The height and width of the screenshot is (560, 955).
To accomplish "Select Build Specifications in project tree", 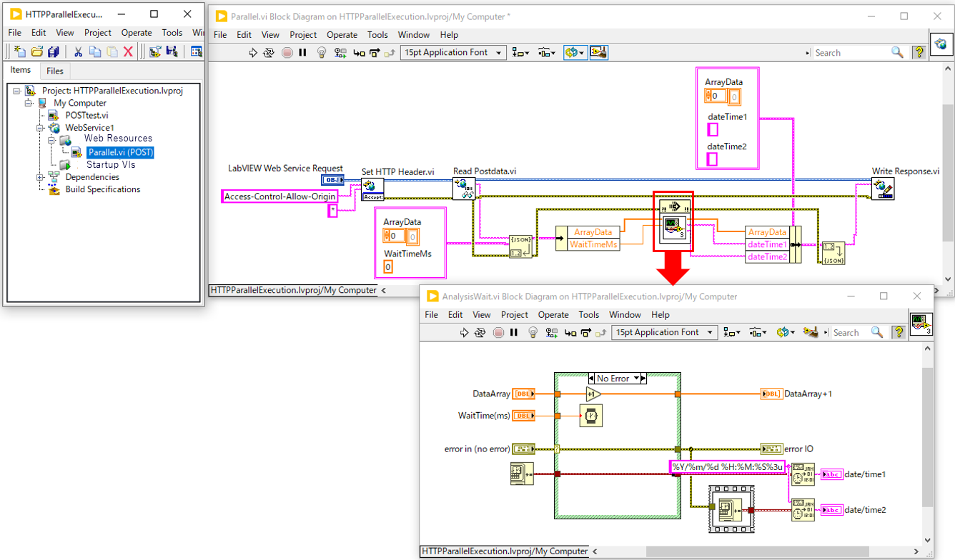I will 103,189.
